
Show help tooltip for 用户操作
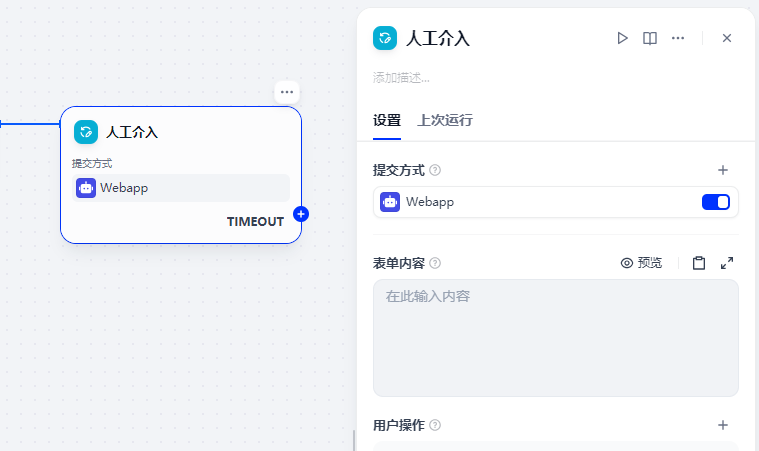pyautogui.click(x=435, y=425)
